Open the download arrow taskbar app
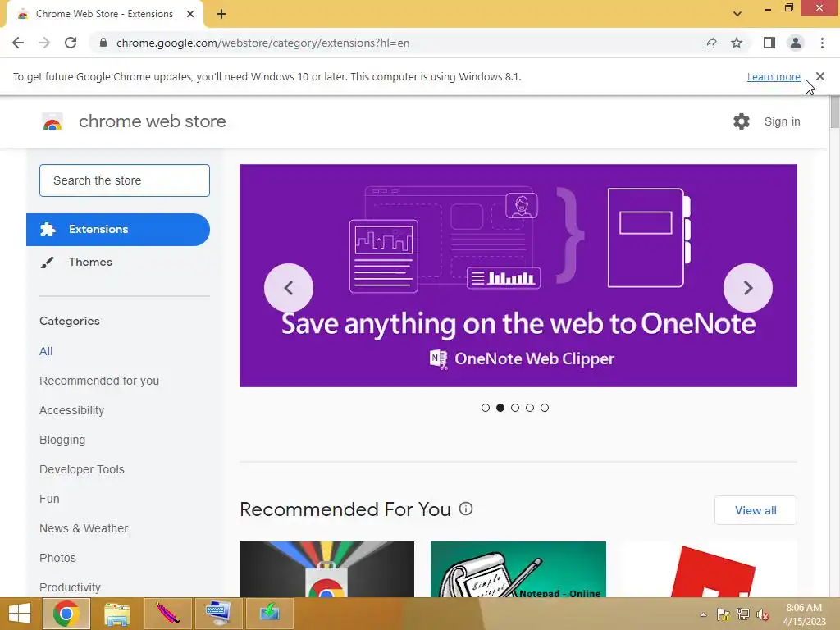Screen dimensions: 840x630 click(269, 614)
